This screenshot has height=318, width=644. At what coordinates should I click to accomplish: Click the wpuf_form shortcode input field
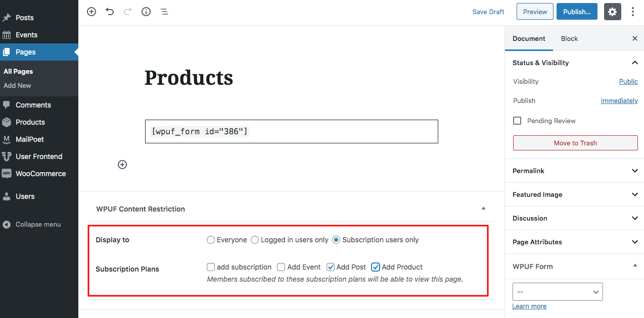pos(291,132)
